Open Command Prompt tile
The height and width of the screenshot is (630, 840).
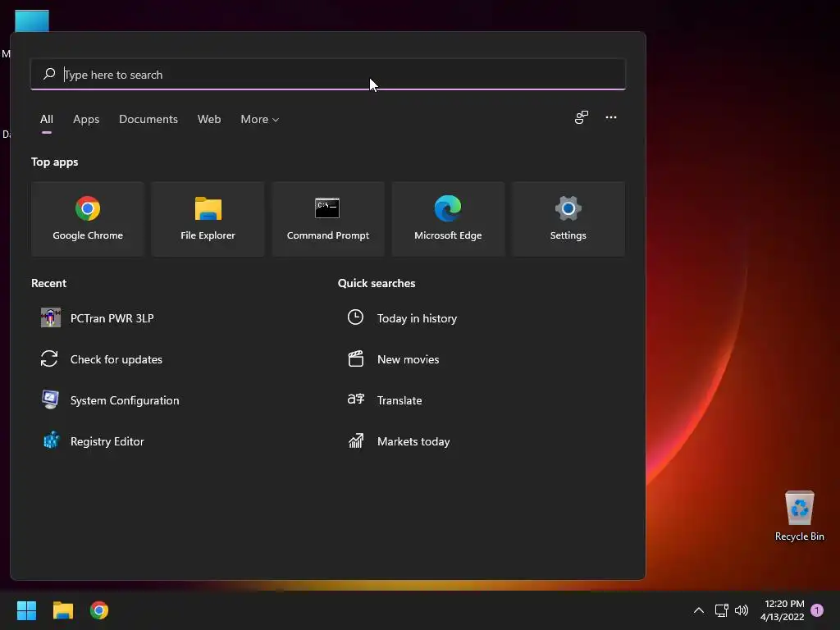328,218
